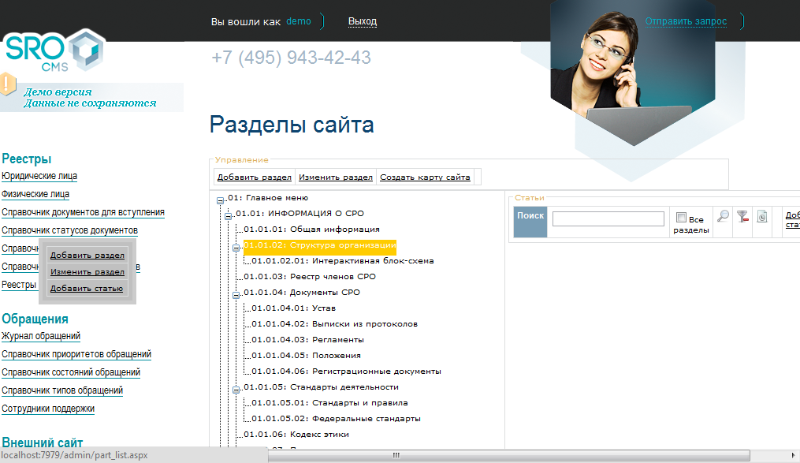Collapse the '01.01.04: Документы СРО' node
This screenshot has width=800, height=463.
point(236,293)
